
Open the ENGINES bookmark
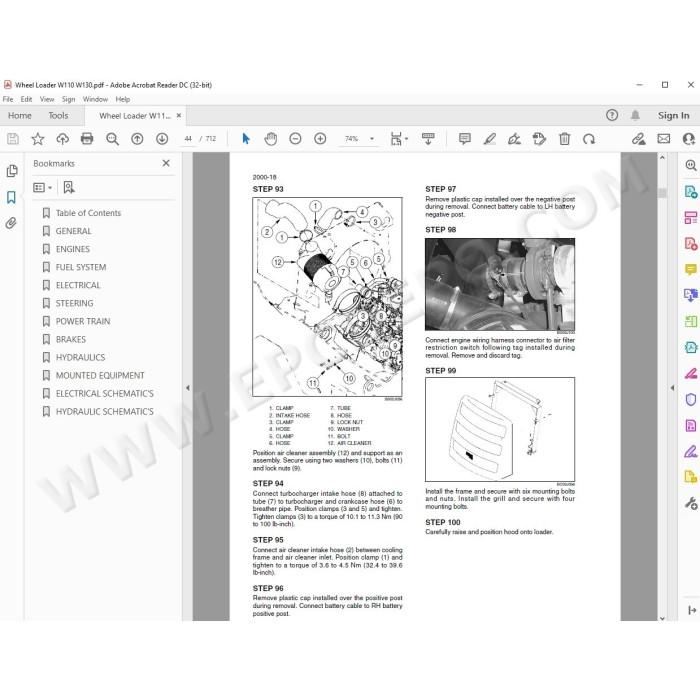tap(73, 249)
